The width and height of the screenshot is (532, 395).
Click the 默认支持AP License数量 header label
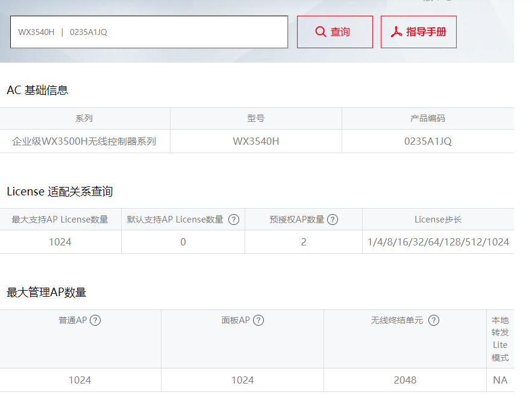click(x=175, y=220)
